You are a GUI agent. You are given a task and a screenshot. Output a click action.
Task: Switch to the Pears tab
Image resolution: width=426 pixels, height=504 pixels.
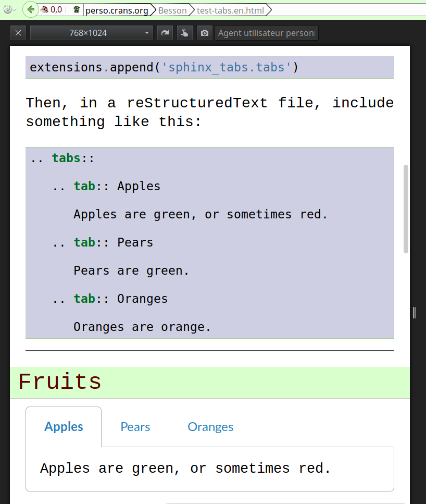click(135, 427)
